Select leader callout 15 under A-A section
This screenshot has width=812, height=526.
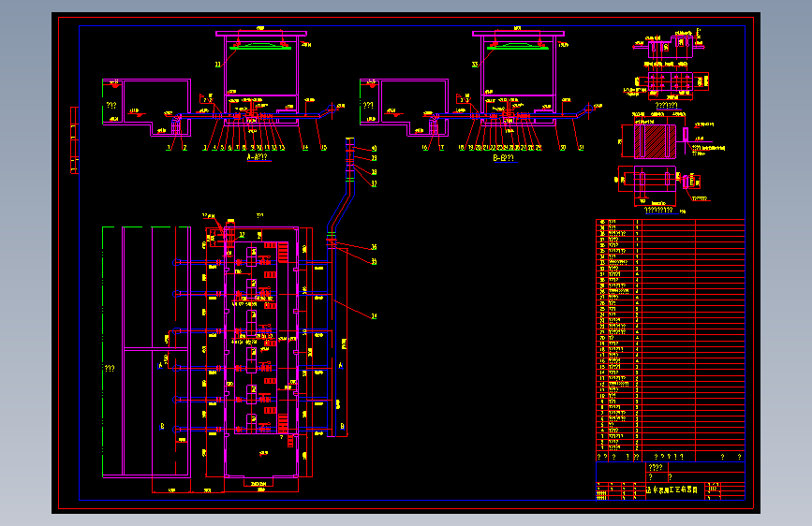[x=324, y=148]
